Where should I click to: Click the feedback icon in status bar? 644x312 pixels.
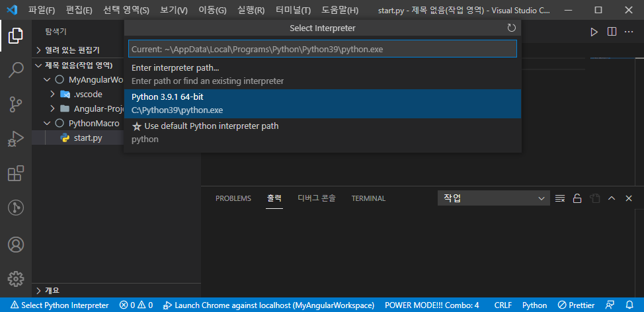coord(610,305)
